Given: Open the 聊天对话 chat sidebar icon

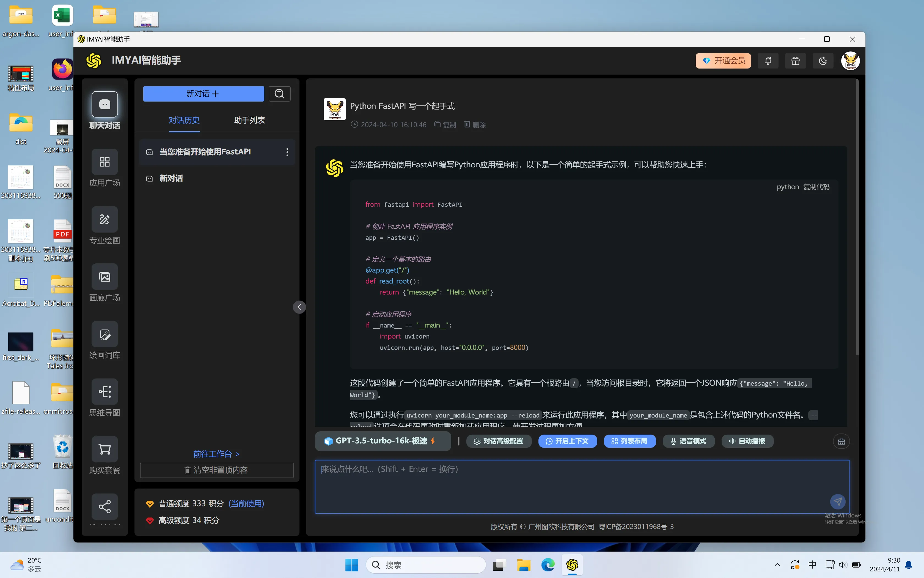Looking at the screenshot, I should 105,104.
